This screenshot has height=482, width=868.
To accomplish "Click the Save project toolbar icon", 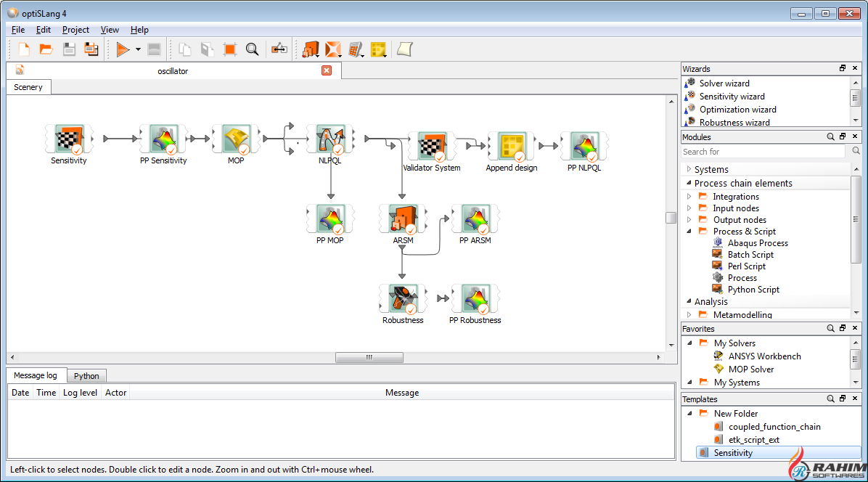I will click(69, 49).
